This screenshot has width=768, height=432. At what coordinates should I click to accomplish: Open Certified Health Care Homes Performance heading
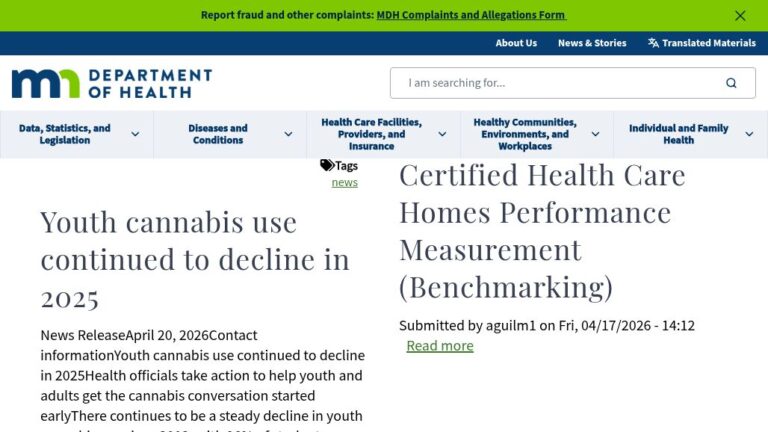542,231
